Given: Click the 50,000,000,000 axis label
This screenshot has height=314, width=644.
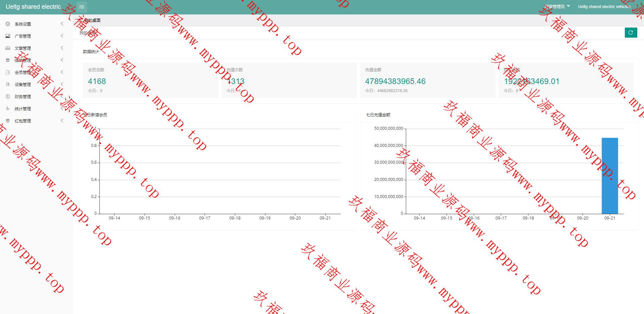Looking at the screenshot, I should (389, 128).
